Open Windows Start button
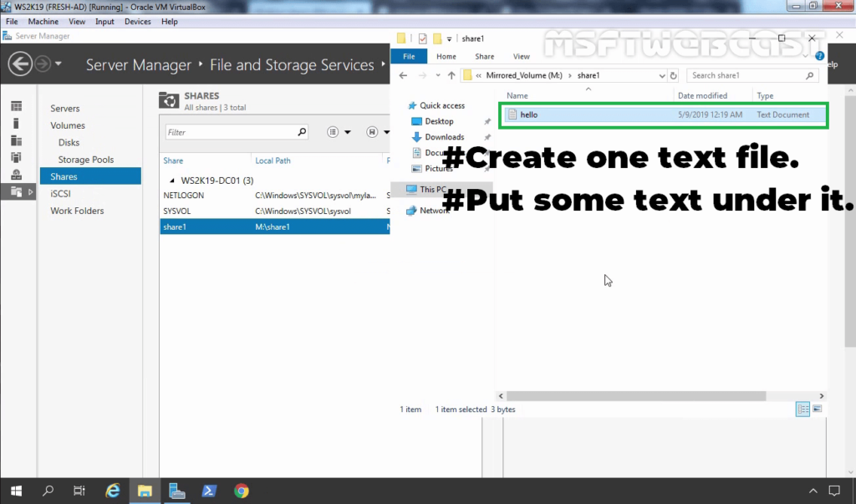The height and width of the screenshot is (504, 856). click(17, 491)
